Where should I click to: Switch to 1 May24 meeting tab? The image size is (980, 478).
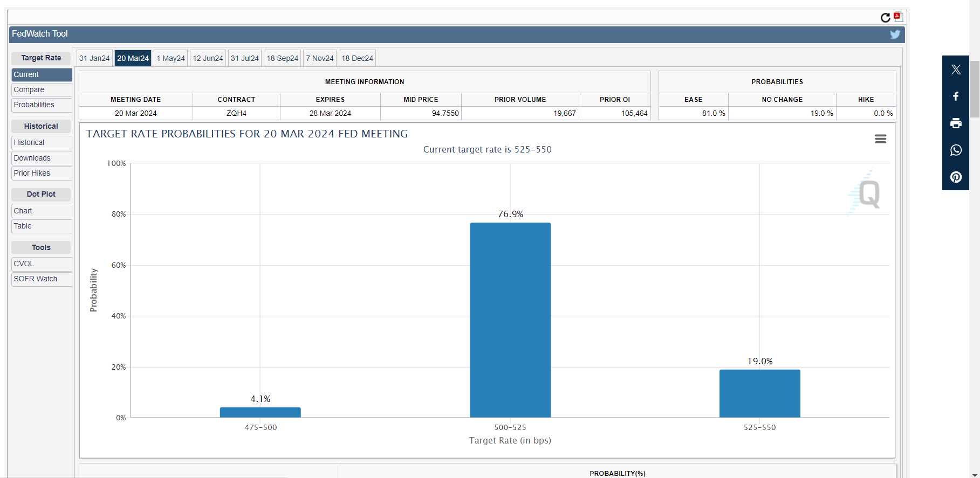click(170, 58)
